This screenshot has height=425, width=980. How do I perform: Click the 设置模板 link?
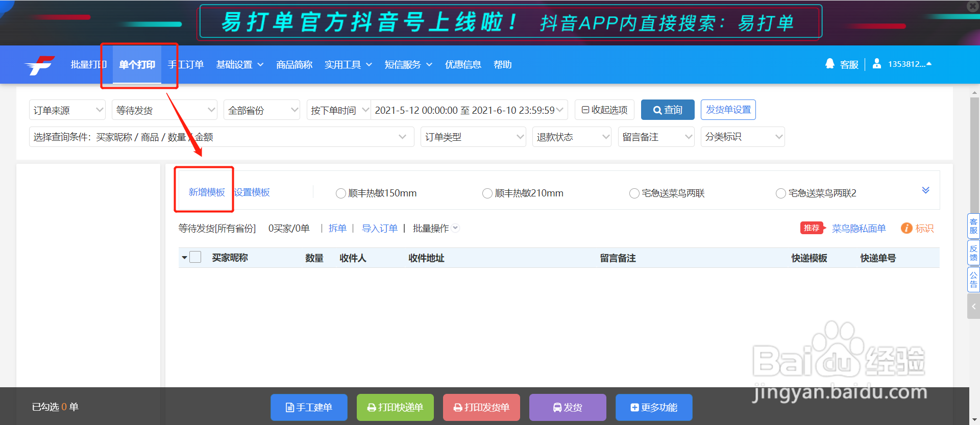(x=252, y=192)
